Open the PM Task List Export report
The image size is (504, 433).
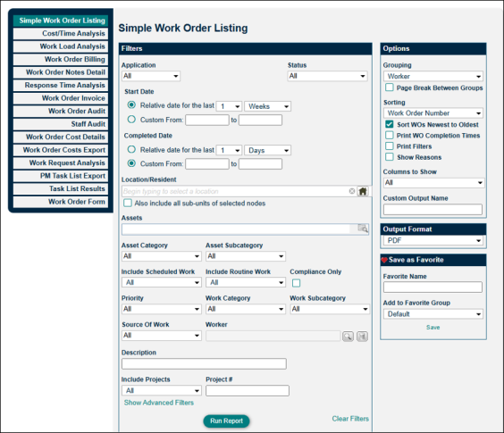(61, 176)
